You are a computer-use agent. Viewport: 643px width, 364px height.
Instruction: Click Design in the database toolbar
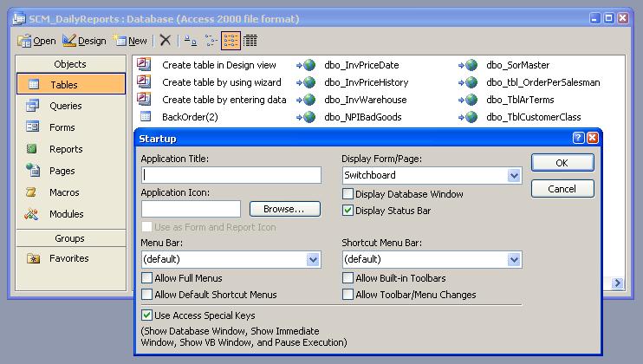coord(84,41)
